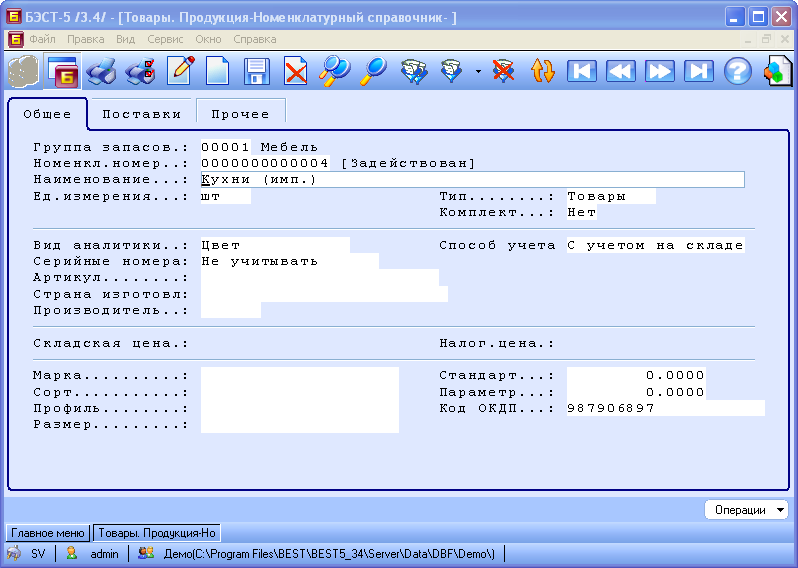Screen dimensions: 798x568
Task: Click the single magnifier find icon
Action: 373,71
